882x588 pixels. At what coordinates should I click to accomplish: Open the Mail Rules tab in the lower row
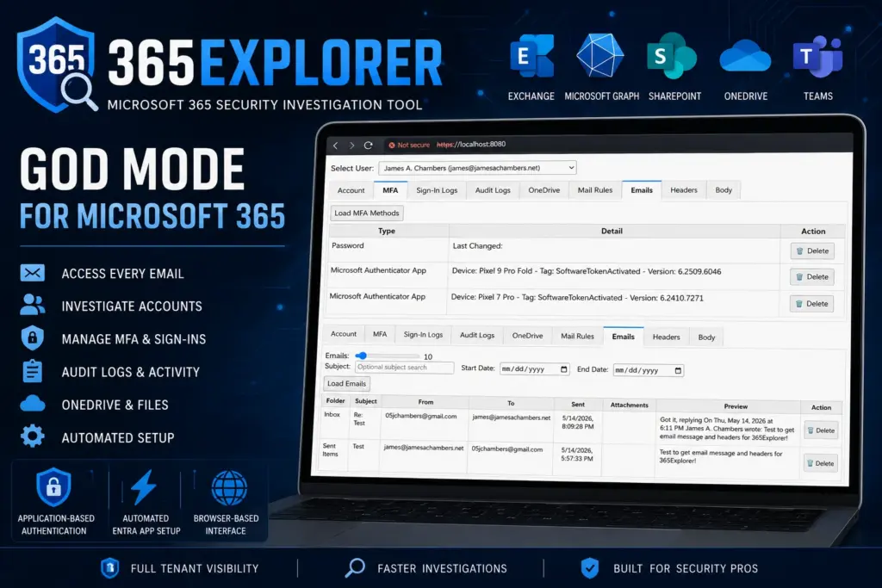(577, 336)
